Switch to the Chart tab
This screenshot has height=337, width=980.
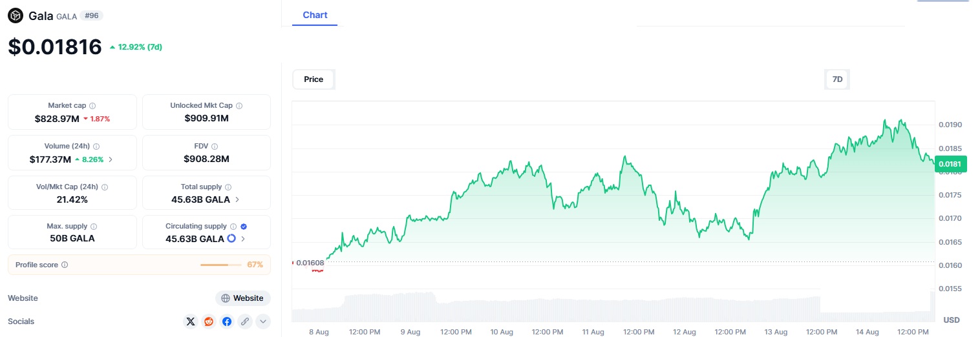315,15
